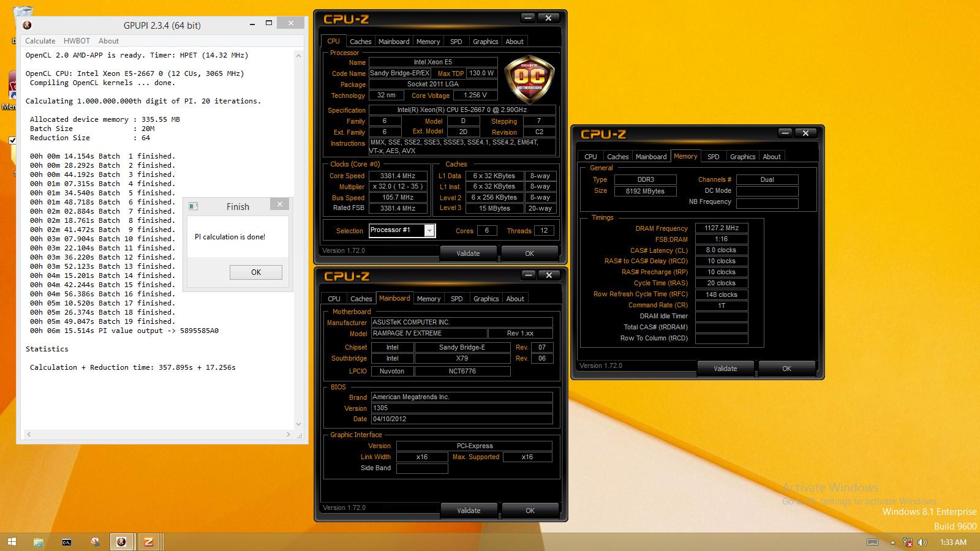Image resolution: width=980 pixels, height=551 pixels.
Task: Click the Intel Xeon E5 name field
Action: tap(433, 62)
